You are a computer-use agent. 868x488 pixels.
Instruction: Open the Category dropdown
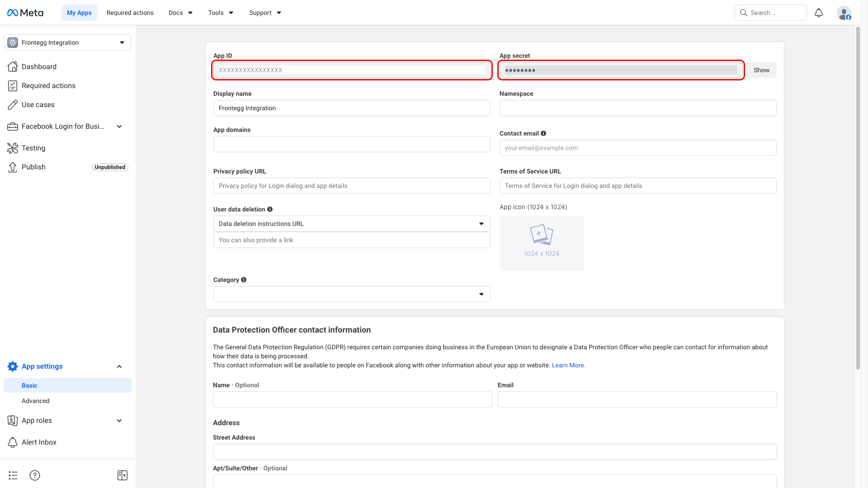click(352, 294)
